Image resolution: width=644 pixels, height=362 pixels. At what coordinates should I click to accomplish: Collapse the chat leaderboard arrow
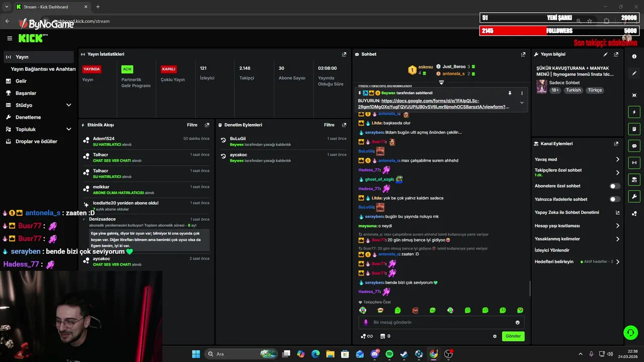[441, 82]
